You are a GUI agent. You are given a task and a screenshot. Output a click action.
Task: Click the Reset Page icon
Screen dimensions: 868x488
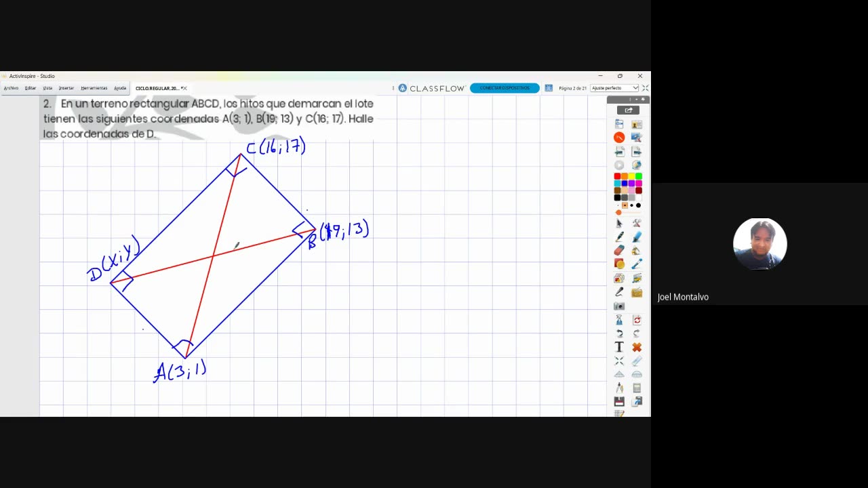click(x=637, y=320)
